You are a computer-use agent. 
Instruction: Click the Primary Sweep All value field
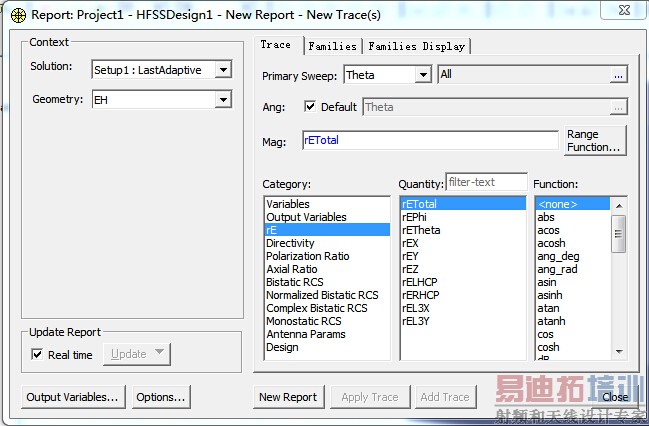[x=524, y=75]
